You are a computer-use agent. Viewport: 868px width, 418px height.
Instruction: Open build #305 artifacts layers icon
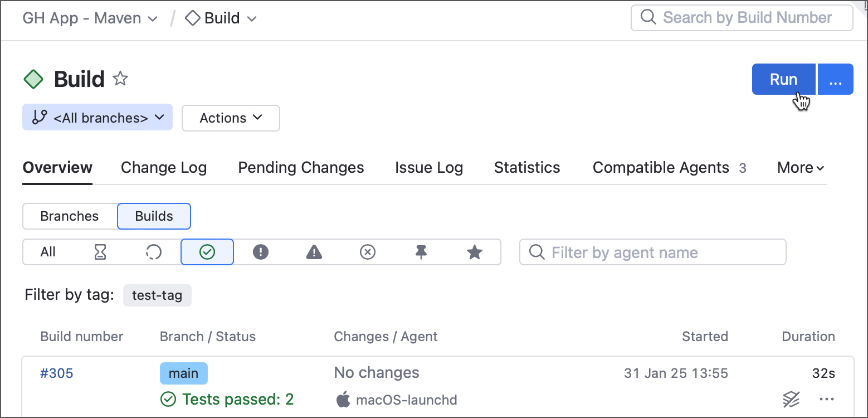click(x=791, y=399)
